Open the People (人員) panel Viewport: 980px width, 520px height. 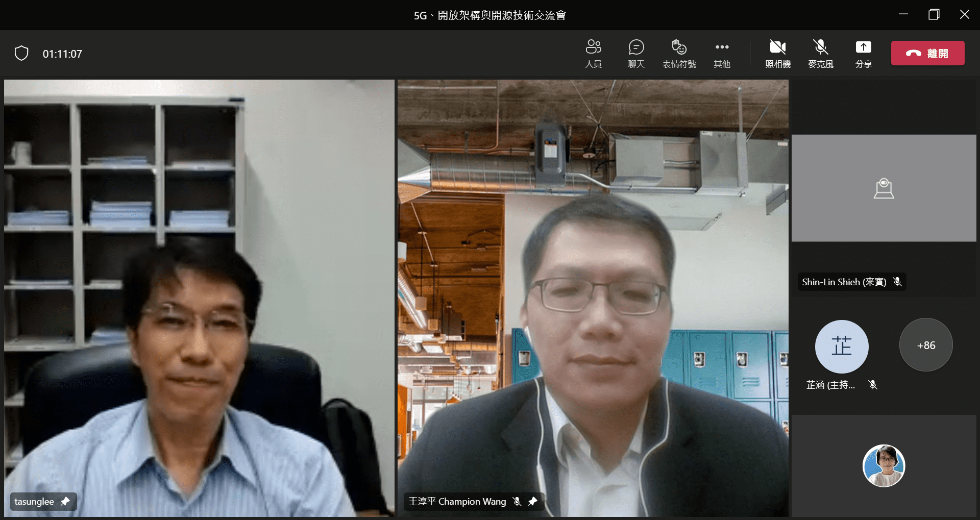coord(593,54)
